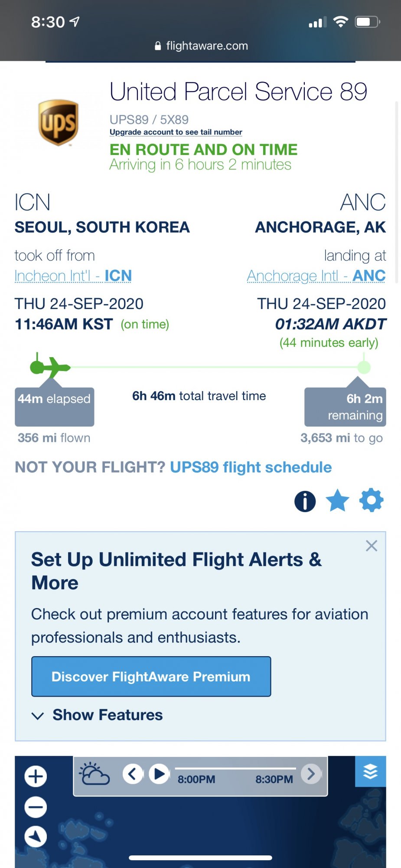Open the settings gear icon

click(x=372, y=500)
